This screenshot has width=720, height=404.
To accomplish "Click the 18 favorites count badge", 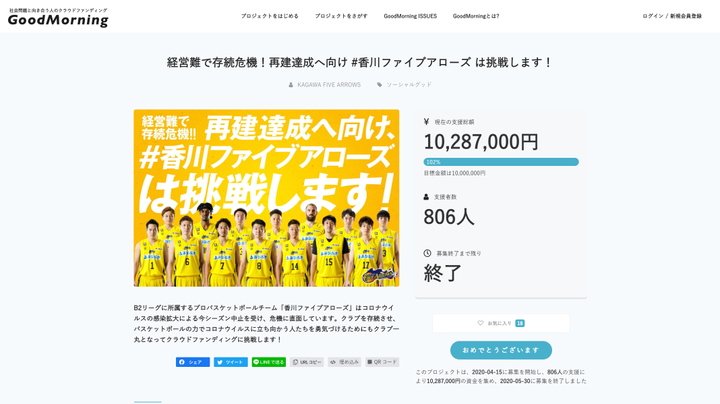I will (520, 323).
